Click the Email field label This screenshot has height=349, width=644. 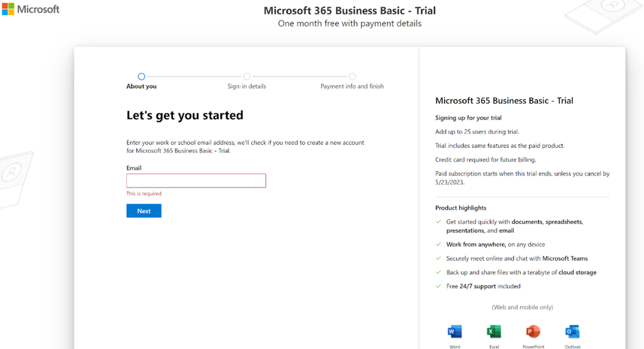[134, 168]
